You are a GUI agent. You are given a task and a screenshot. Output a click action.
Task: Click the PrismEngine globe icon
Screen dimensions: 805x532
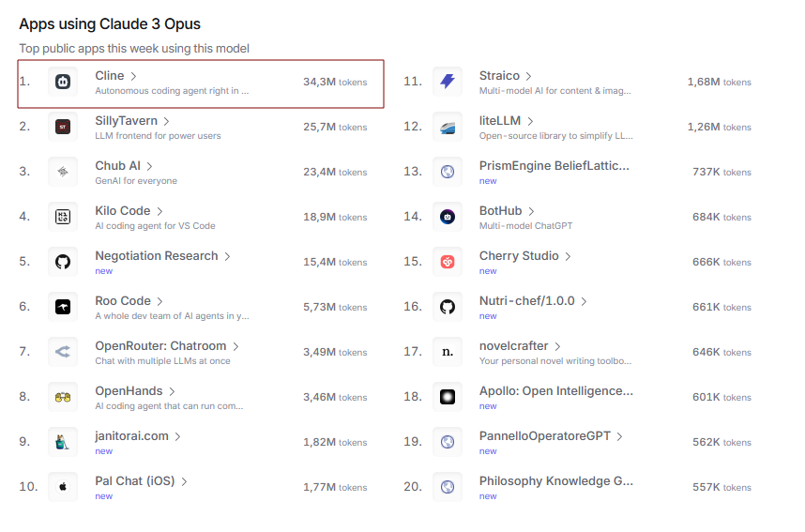[x=448, y=172]
